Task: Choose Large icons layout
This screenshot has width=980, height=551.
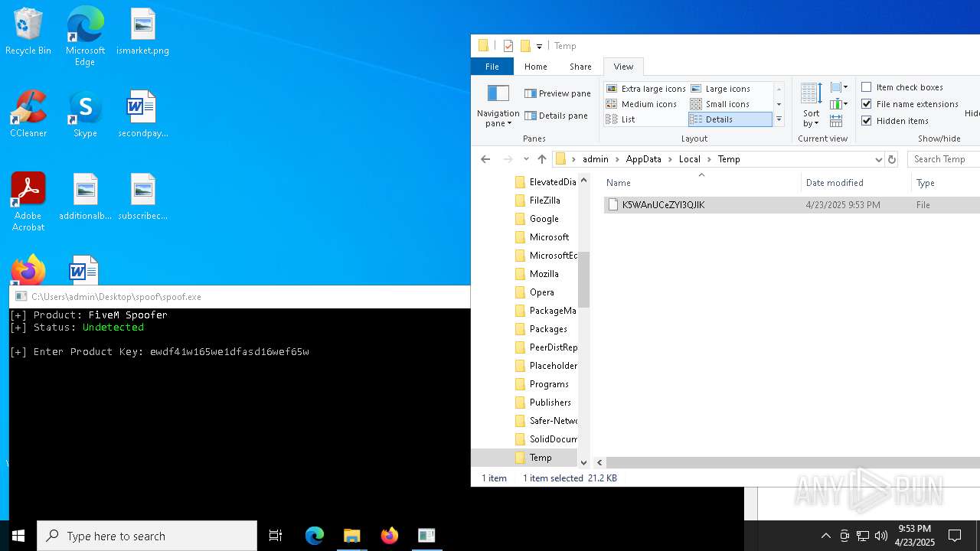Action: tap(720, 89)
